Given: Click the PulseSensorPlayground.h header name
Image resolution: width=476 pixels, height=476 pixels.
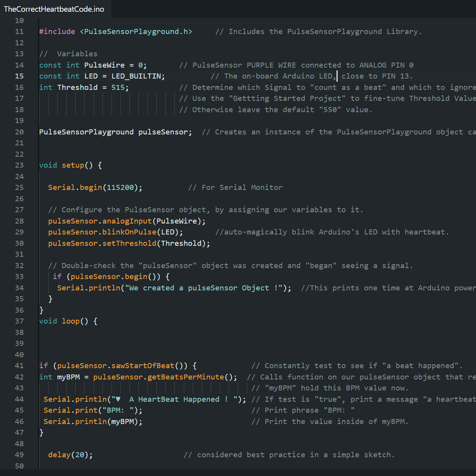Looking at the screenshot, I should (136, 31).
